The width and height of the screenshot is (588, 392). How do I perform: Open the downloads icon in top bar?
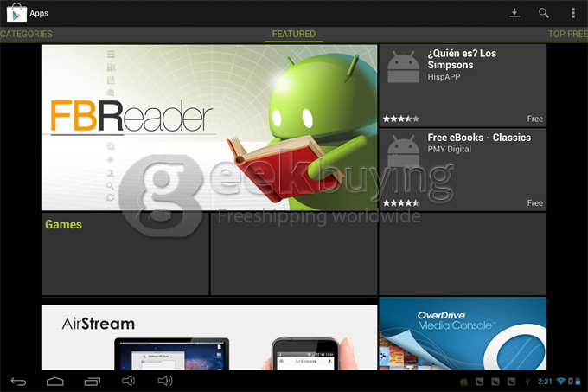point(514,13)
